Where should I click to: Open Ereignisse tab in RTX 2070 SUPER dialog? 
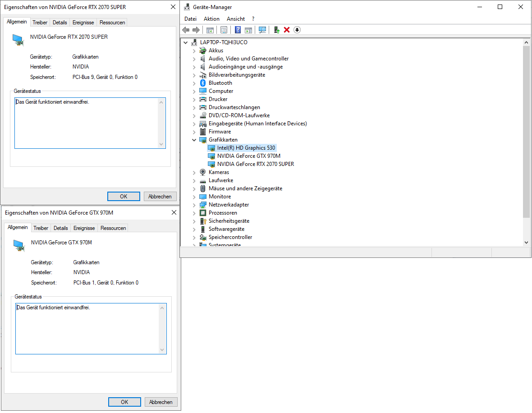pos(83,23)
